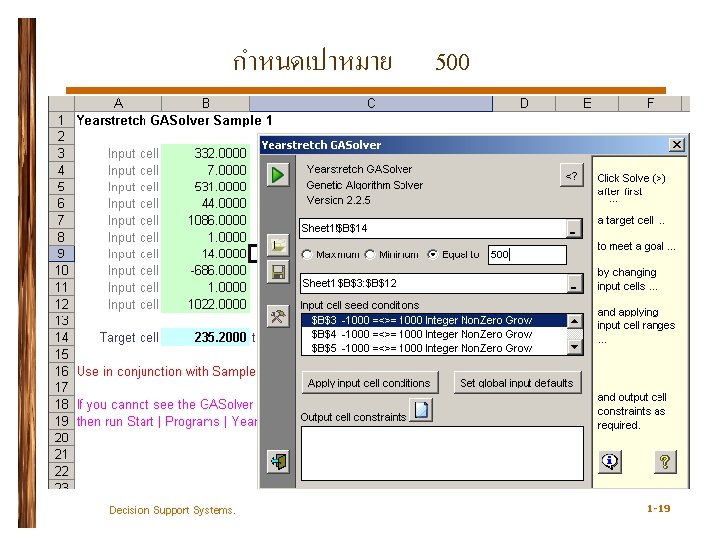Image resolution: width=720 pixels, height=540 pixels.
Task: Open solver options via hammer tools icon
Action: 278,316
